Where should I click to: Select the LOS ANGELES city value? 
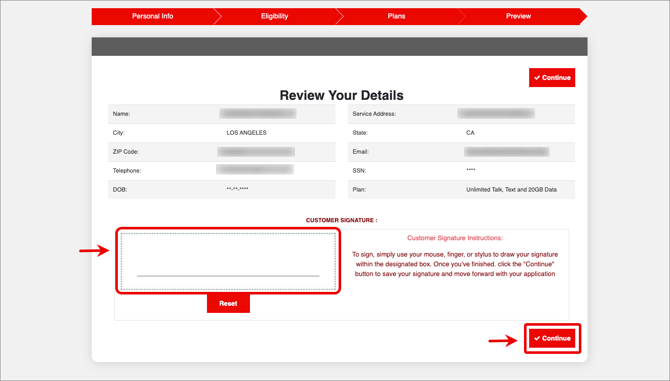(247, 133)
